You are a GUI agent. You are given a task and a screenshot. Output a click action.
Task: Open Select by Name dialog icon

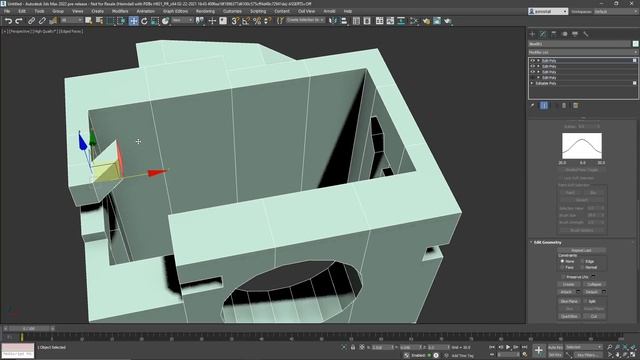[x=99, y=21]
